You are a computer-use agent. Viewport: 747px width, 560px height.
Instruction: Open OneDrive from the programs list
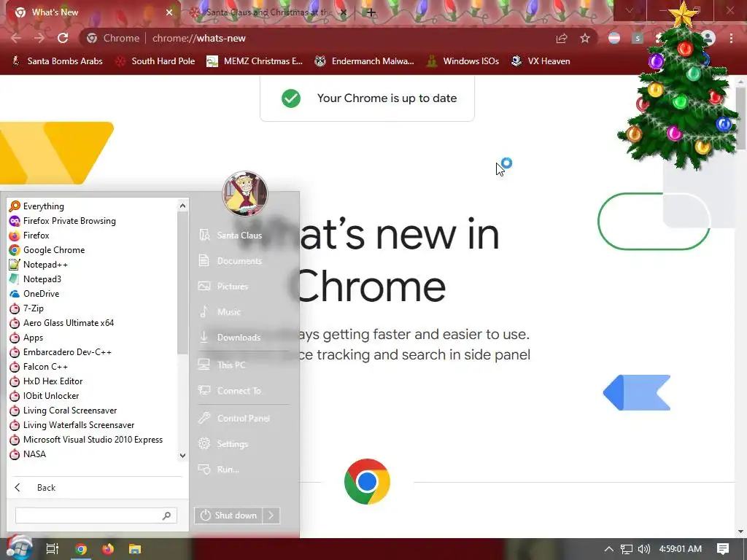pos(93,294)
